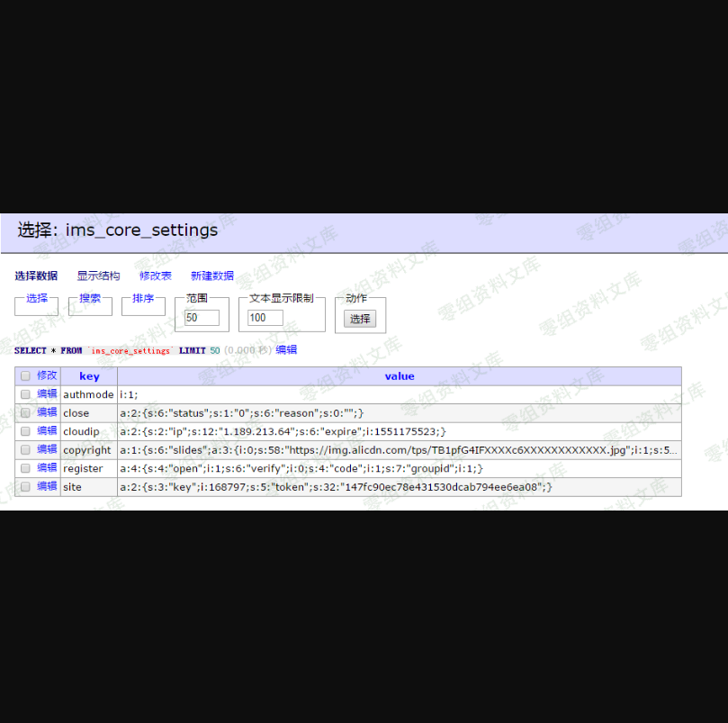Toggle the select-all checkbox in table header

[x=25, y=376]
